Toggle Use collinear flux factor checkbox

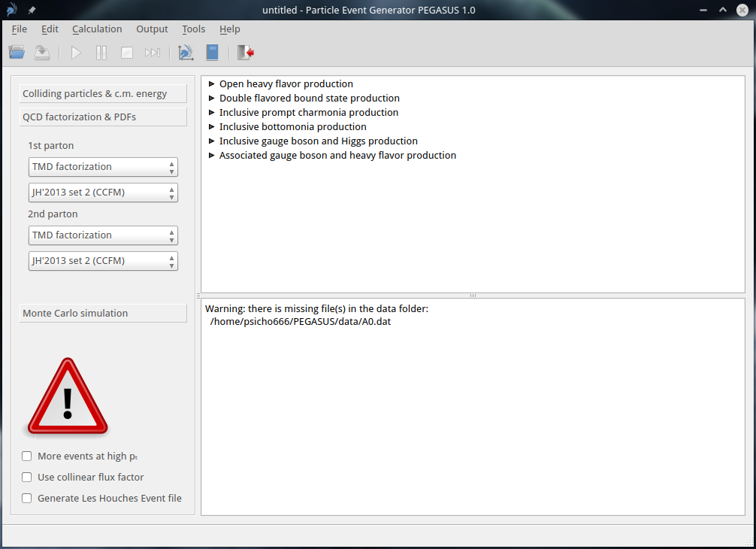click(x=27, y=478)
